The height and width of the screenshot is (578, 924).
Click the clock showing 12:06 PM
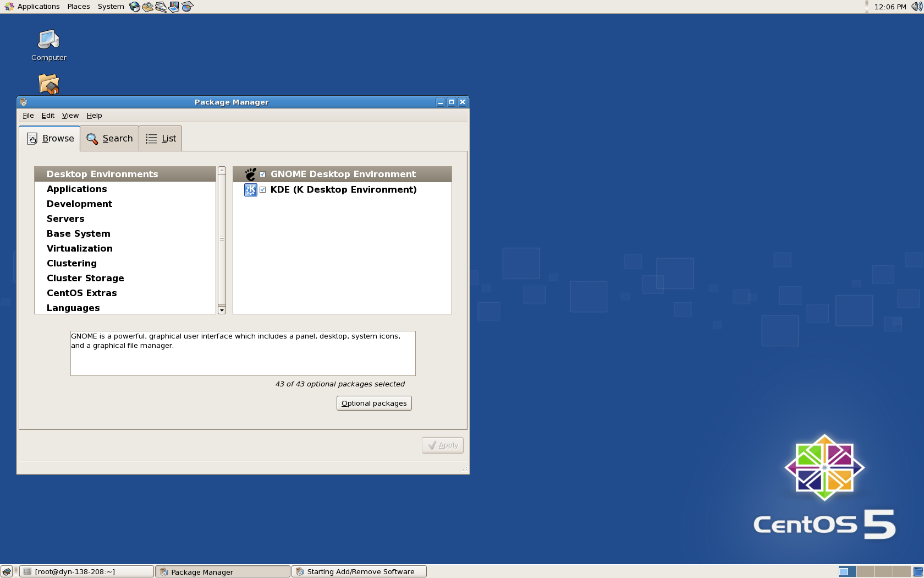[x=890, y=7]
